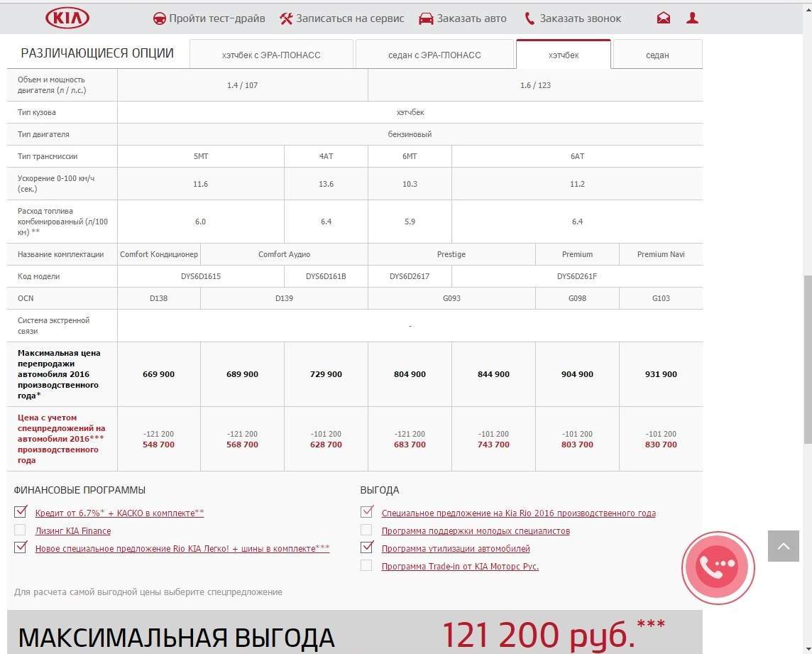This screenshot has width=812, height=654.
Task: Click the phone callback icon in header
Action: tap(530, 18)
